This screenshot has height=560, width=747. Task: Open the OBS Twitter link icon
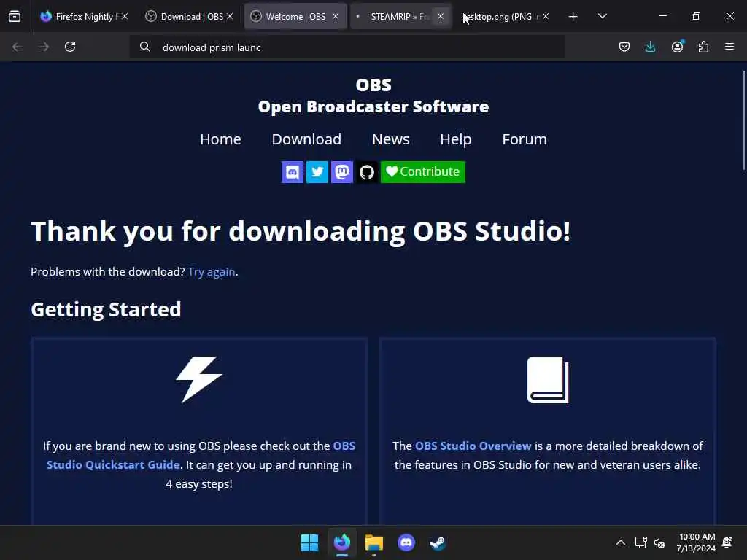317,172
